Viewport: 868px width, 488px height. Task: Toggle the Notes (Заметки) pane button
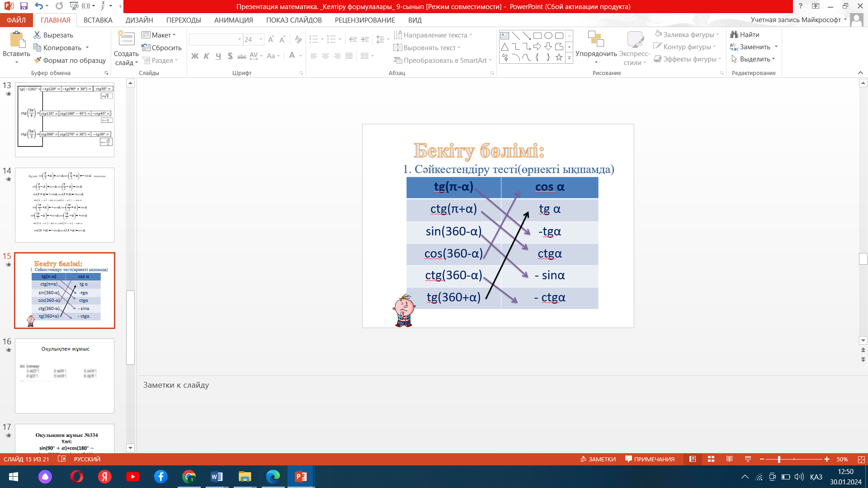point(598,459)
